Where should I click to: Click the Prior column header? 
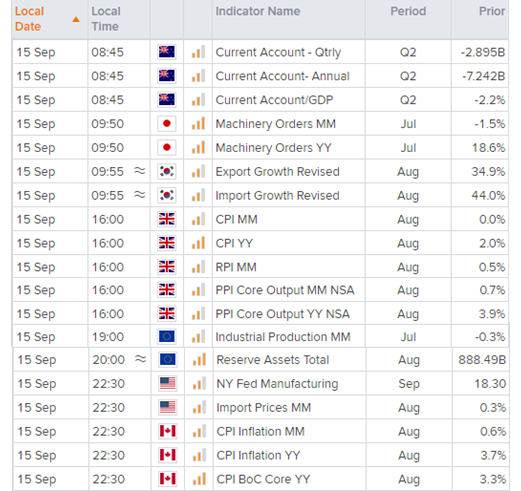point(492,11)
